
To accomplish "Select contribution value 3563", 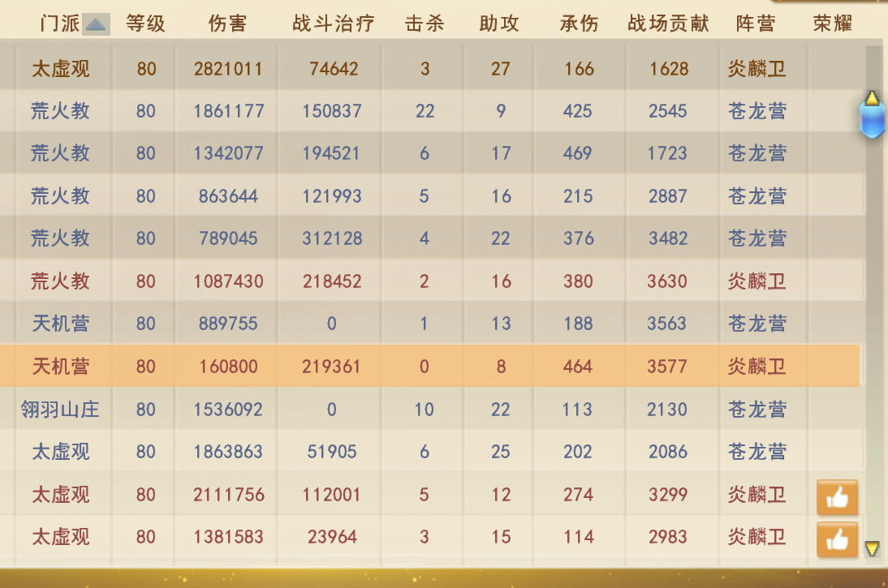I will 667,324.
